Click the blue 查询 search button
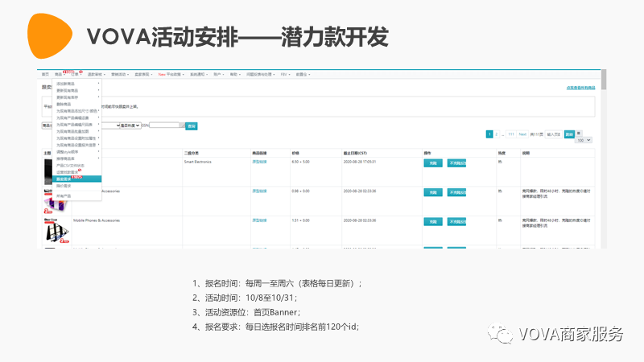 [x=191, y=125]
